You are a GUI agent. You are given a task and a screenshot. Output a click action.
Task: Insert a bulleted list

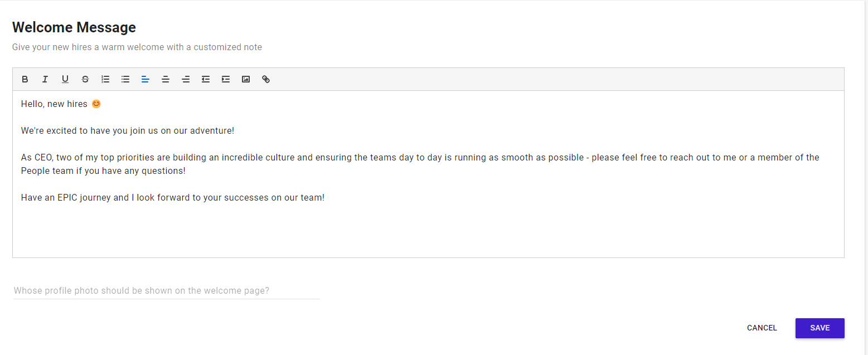[125, 79]
